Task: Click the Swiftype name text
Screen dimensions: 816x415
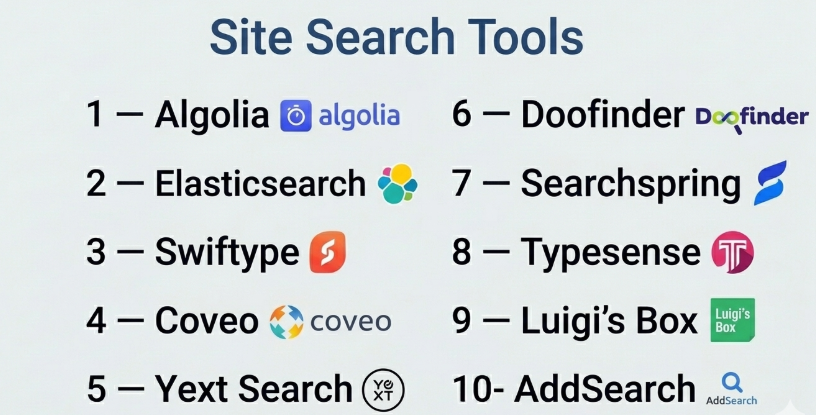Action: (227, 252)
